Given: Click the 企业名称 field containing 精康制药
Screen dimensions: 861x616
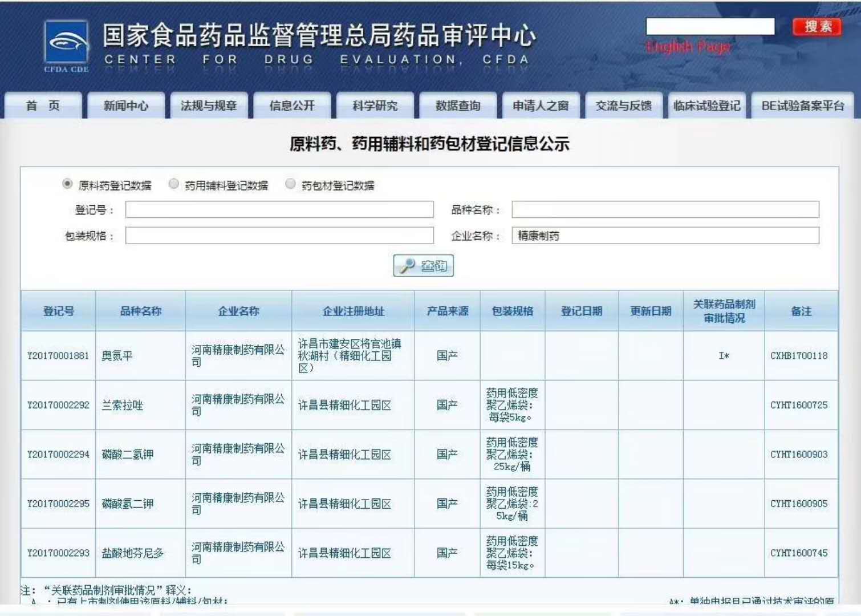Looking at the screenshot, I should [x=665, y=236].
